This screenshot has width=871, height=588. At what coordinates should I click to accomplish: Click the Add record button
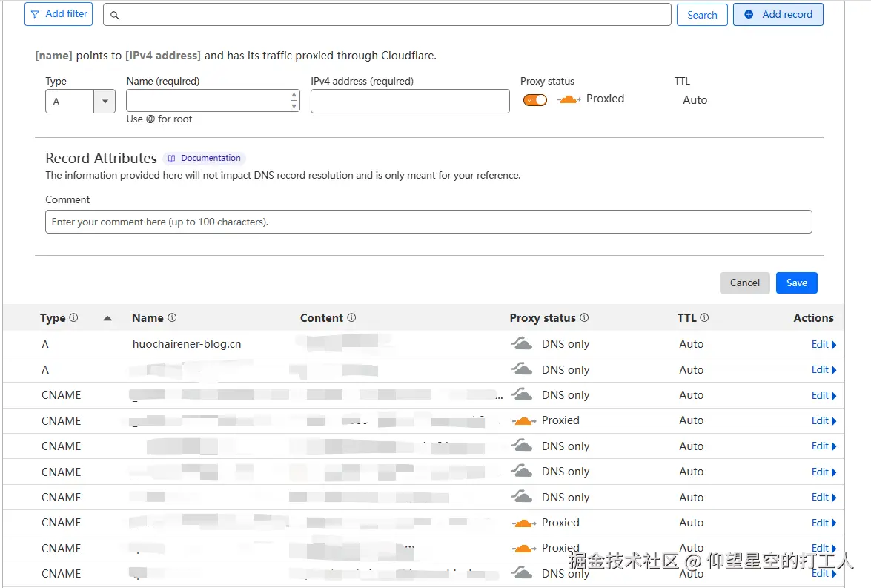tap(778, 14)
